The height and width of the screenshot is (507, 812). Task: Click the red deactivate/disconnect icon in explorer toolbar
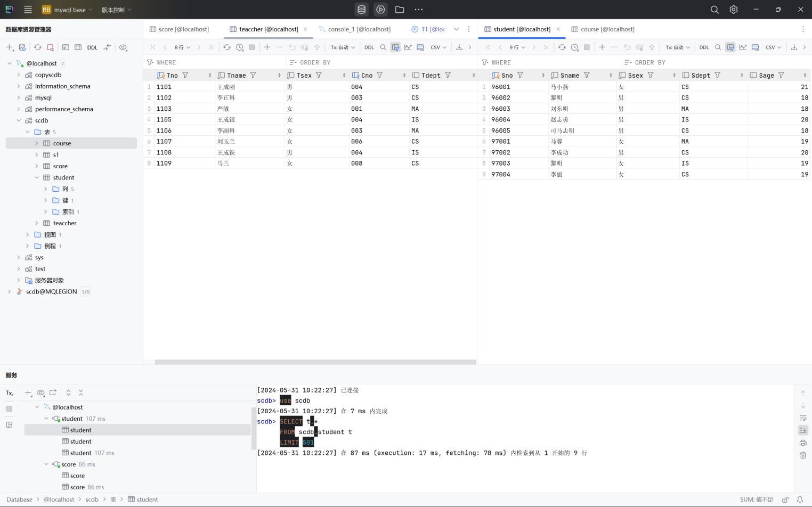(x=51, y=47)
